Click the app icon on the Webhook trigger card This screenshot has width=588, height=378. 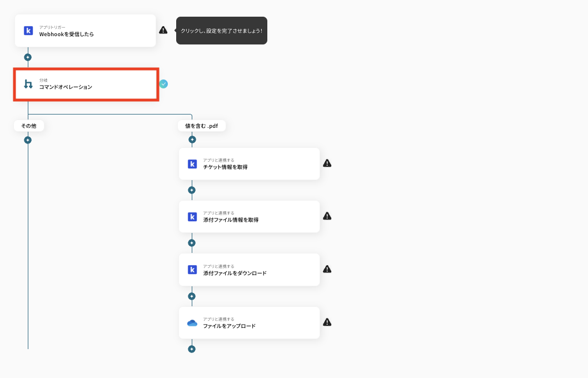coord(28,31)
